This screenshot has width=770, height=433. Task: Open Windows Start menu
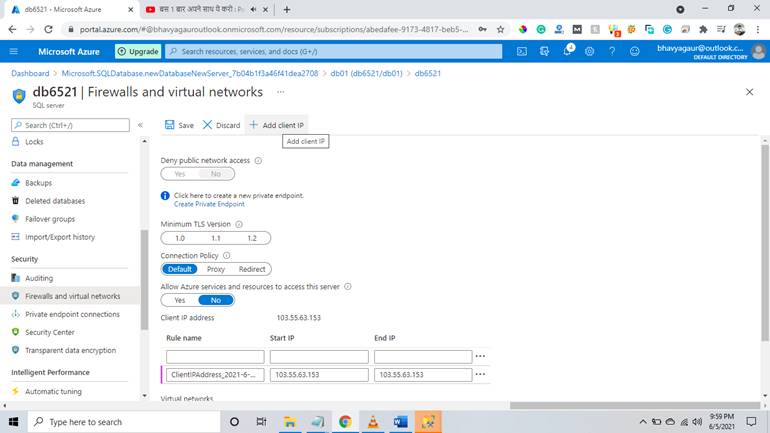pos(13,422)
